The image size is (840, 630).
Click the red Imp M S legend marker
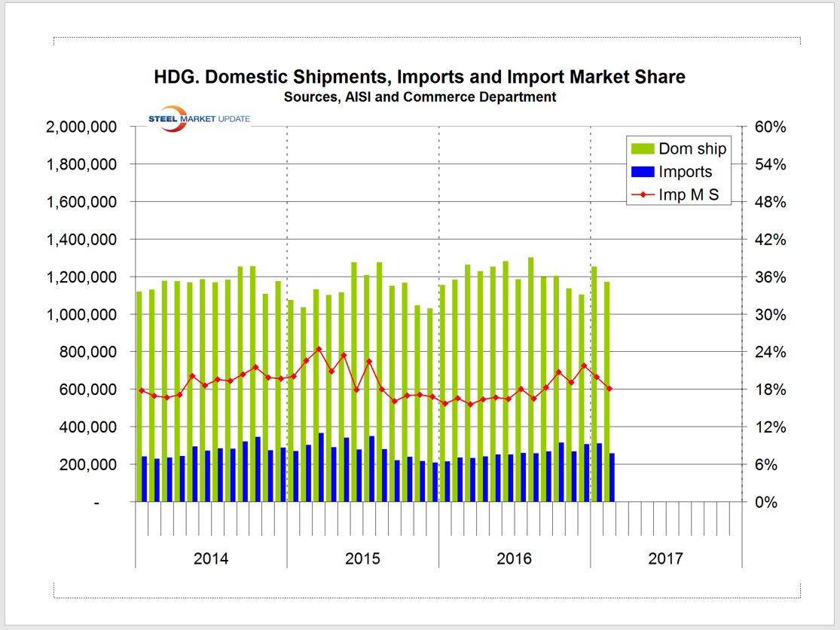[641, 195]
